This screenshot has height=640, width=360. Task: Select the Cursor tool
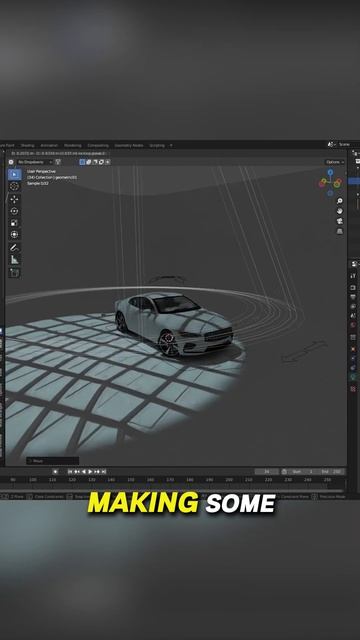tap(15, 187)
